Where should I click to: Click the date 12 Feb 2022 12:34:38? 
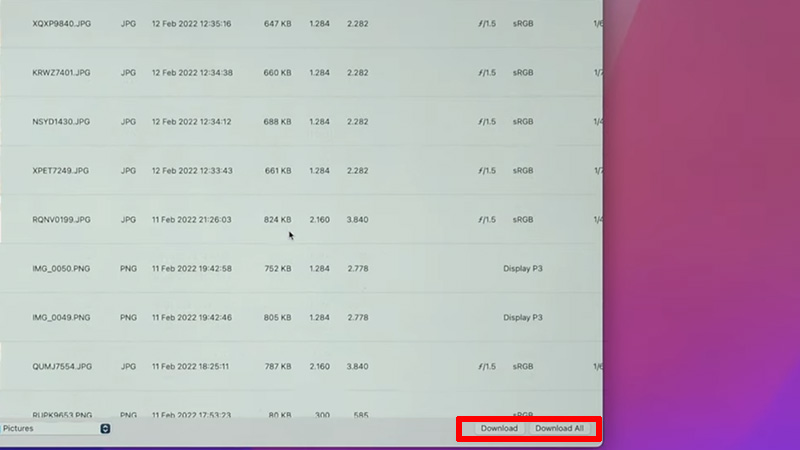tap(192, 73)
